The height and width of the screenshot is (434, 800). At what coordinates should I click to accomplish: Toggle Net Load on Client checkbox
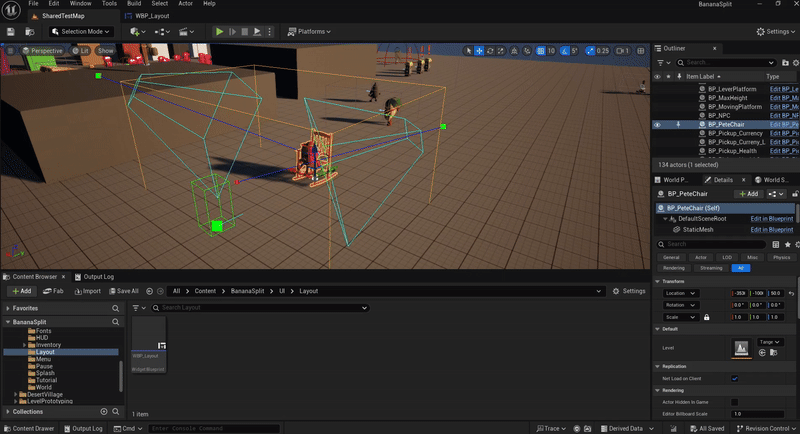(735, 379)
